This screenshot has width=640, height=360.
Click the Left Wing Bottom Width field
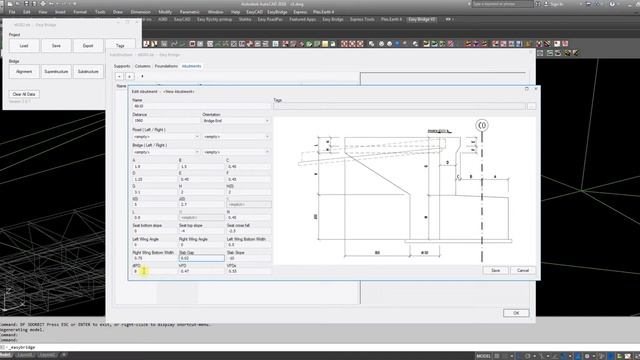(249, 244)
